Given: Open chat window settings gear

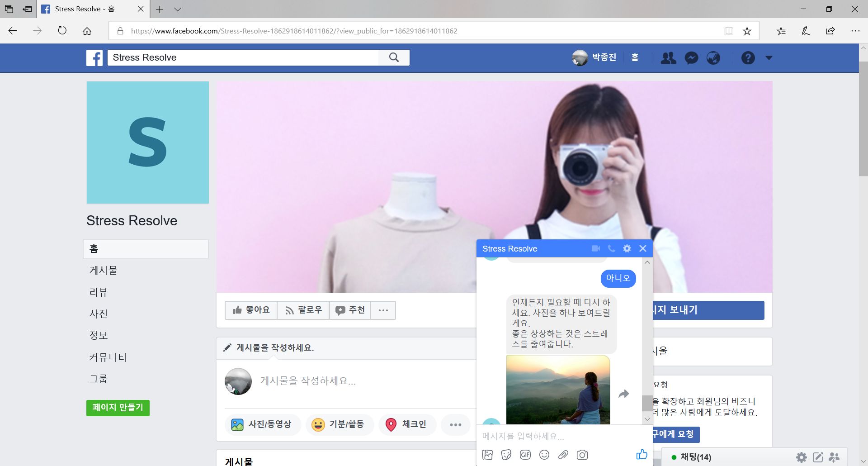Looking at the screenshot, I should tap(627, 248).
